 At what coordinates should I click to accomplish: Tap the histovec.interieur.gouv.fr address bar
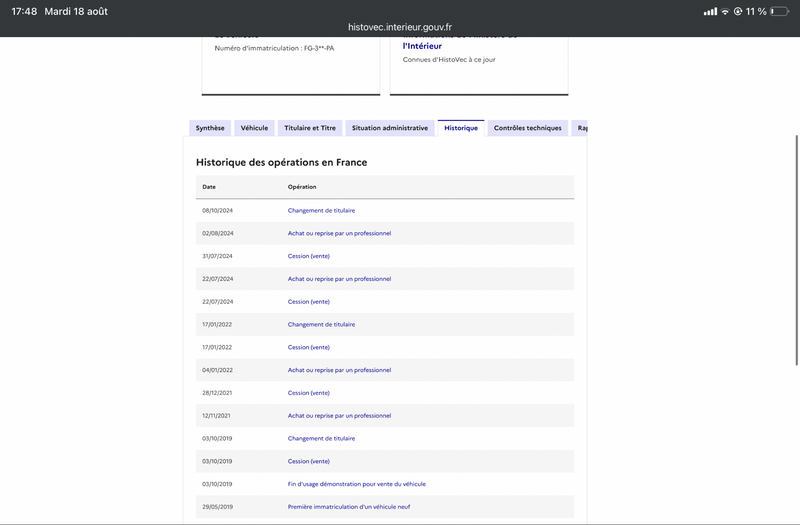pyautogui.click(x=400, y=27)
